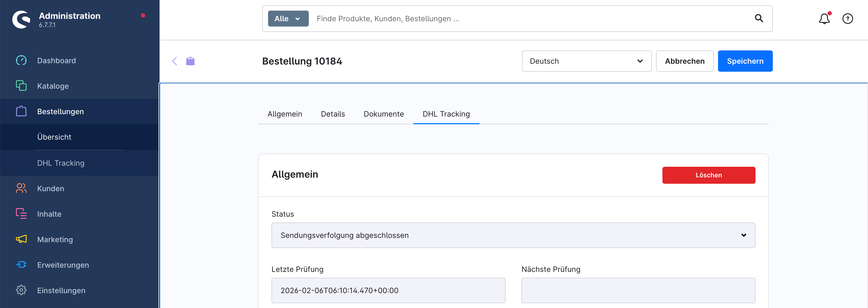Select the DHL Tracking tab
Viewport: 868px width, 308px height.
point(446,114)
